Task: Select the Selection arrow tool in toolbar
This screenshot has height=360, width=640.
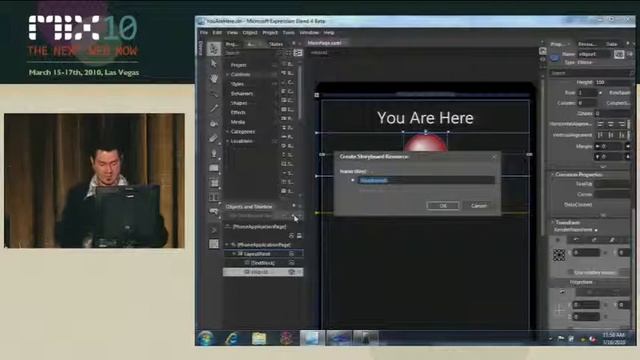Action: point(214,64)
